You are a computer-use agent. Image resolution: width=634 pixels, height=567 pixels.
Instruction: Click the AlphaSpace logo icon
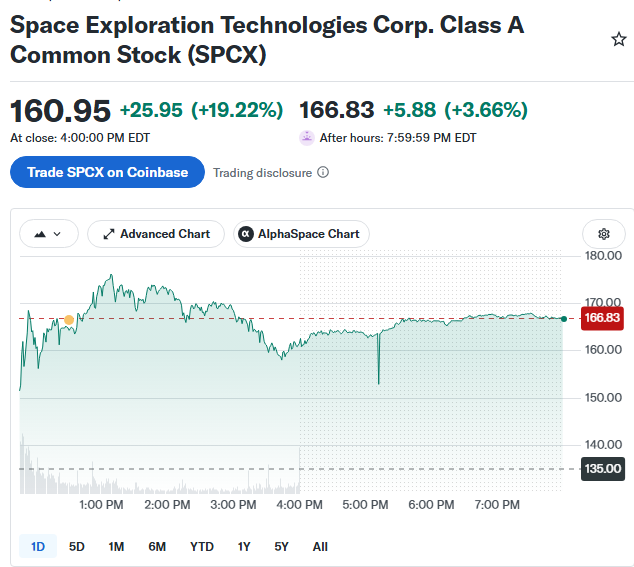point(245,234)
